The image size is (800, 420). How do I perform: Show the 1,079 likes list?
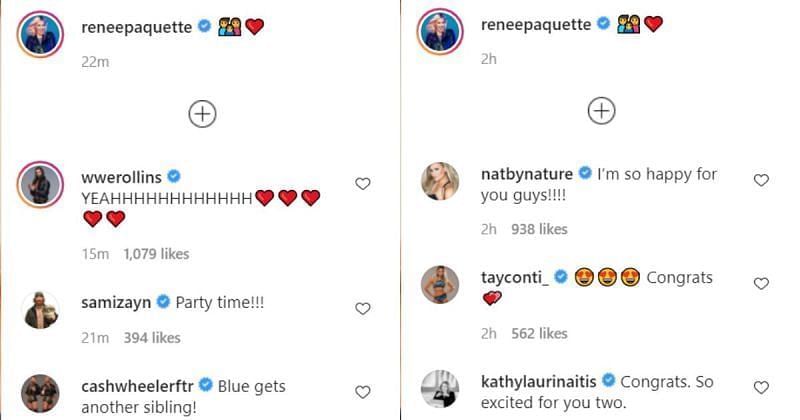[x=156, y=254]
